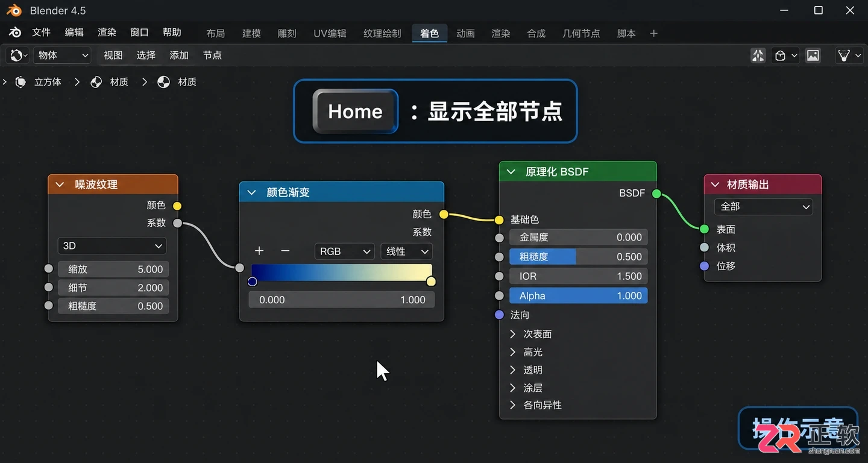This screenshot has width=868, height=463.
Task: Open the 视图 menu in node editor
Action: pos(113,55)
